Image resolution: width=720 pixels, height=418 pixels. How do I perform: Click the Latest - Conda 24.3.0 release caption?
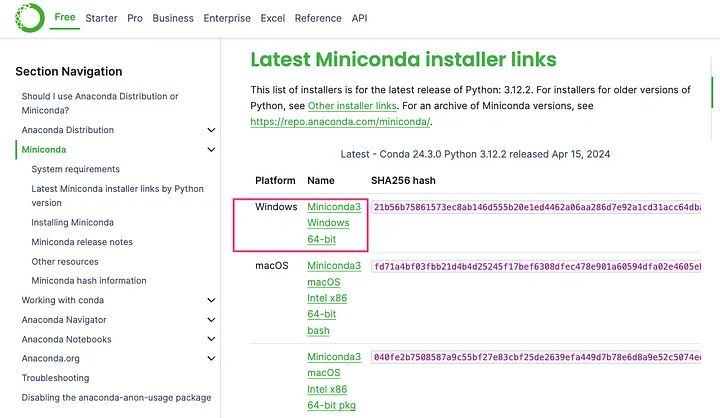click(475, 154)
